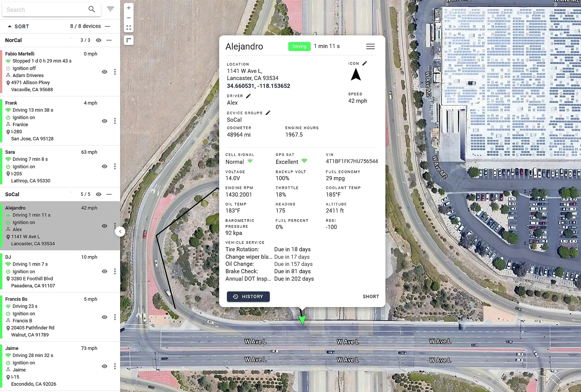Image resolution: width=581 pixels, height=392 pixels.
Task: Edit the driver name Alex
Action: (248, 96)
